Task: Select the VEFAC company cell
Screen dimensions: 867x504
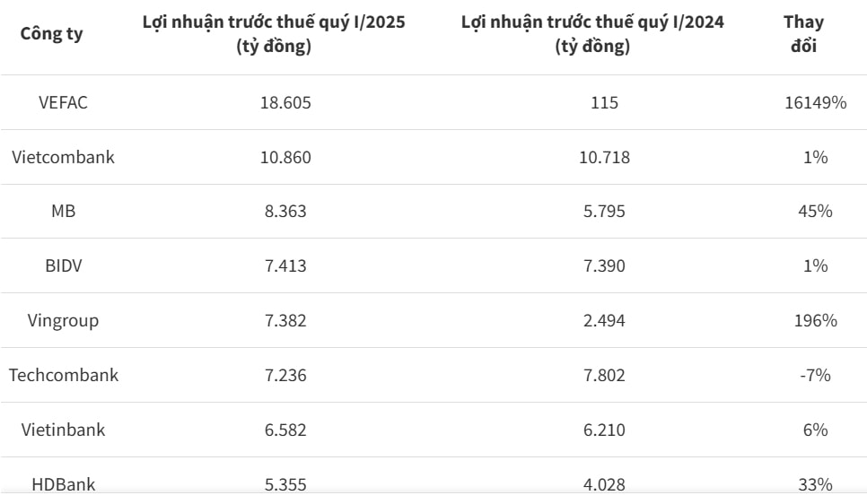Action: (x=63, y=103)
